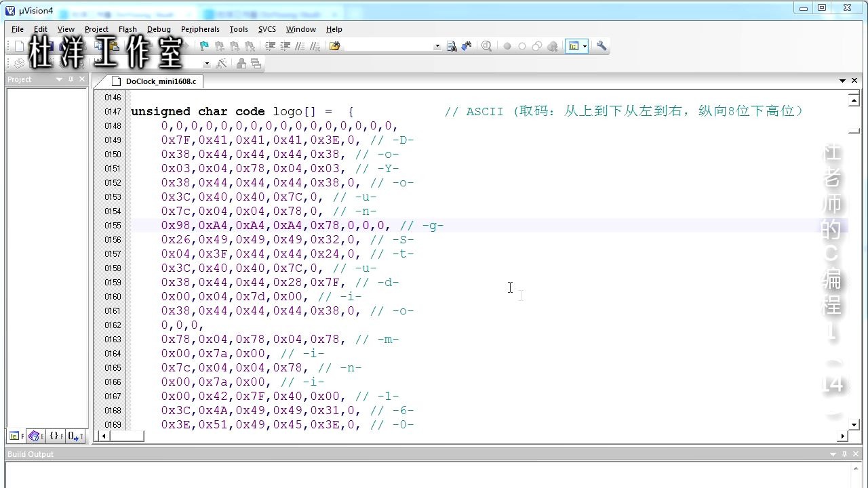The width and height of the screenshot is (868, 488).
Task: Open the Debug menu
Action: click(x=159, y=29)
